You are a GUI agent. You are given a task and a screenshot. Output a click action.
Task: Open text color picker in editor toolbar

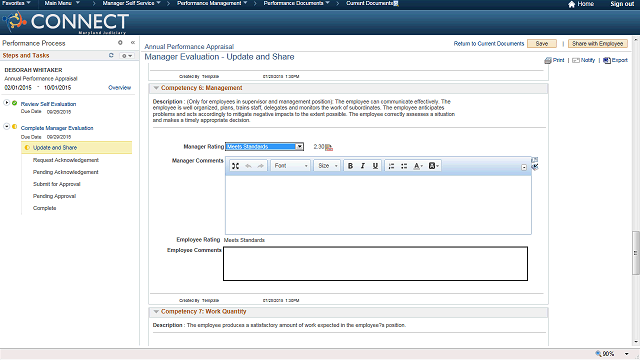[418, 166]
